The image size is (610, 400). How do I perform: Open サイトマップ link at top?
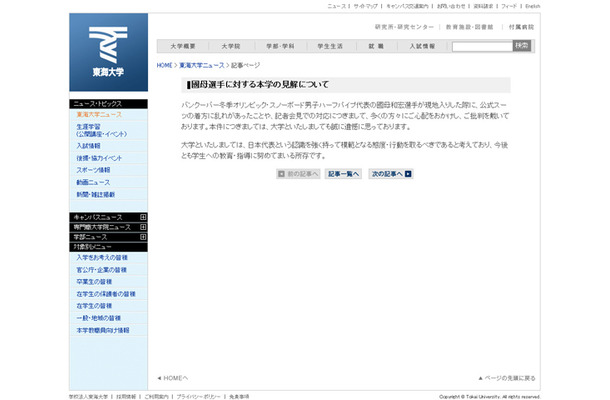tap(366, 6)
